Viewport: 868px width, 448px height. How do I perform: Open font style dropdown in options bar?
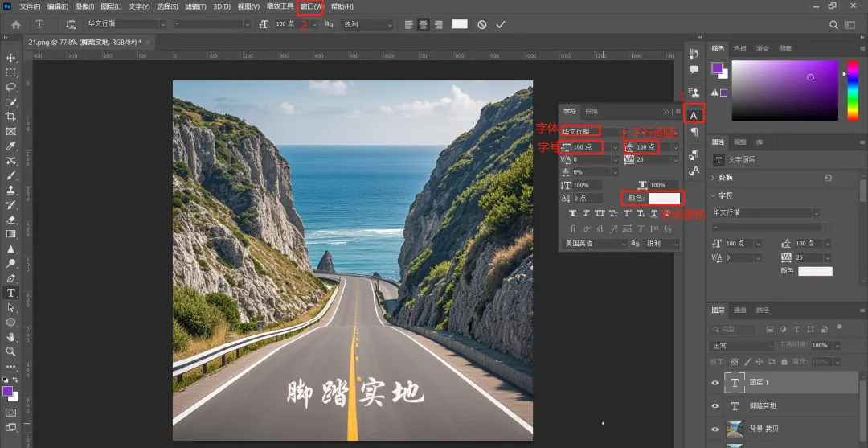tap(247, 24)
